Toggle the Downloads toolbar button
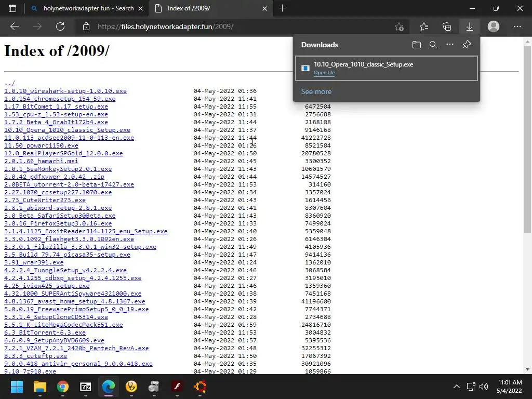This screenshot has height=399, width=532. pyautogui.click(x=470, y=26)
